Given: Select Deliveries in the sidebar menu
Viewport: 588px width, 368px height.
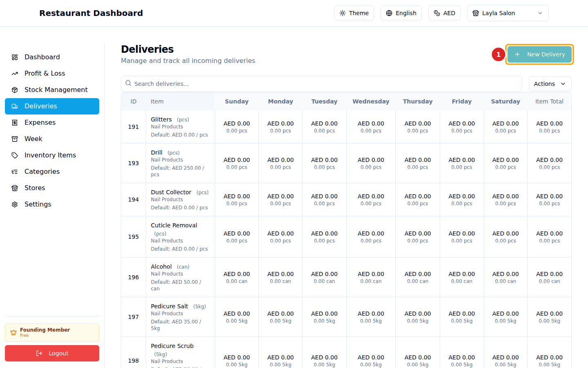Looking at the screenshot, I should click(52, 106).
